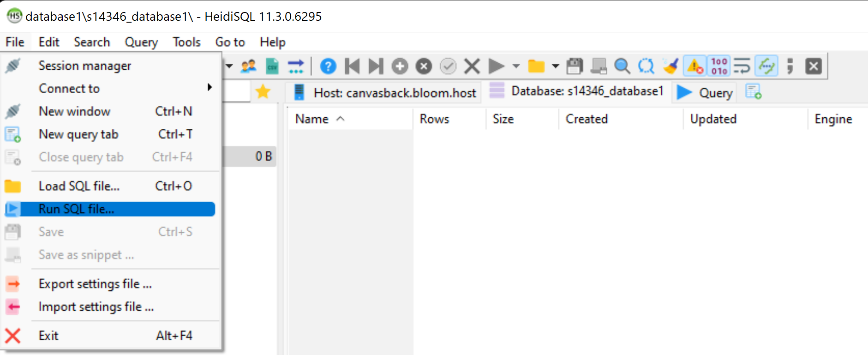
Task: Click the new query tab plus button
Action: (753, 92)
